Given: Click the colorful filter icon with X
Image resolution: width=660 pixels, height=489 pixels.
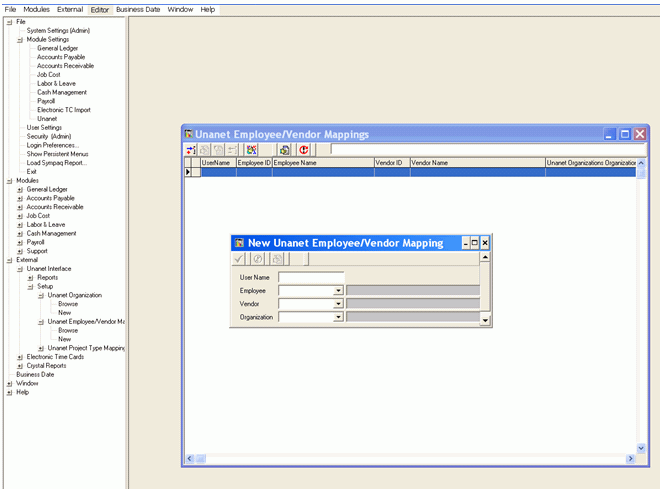Looking at the screenshot, I should pos(252,150).
